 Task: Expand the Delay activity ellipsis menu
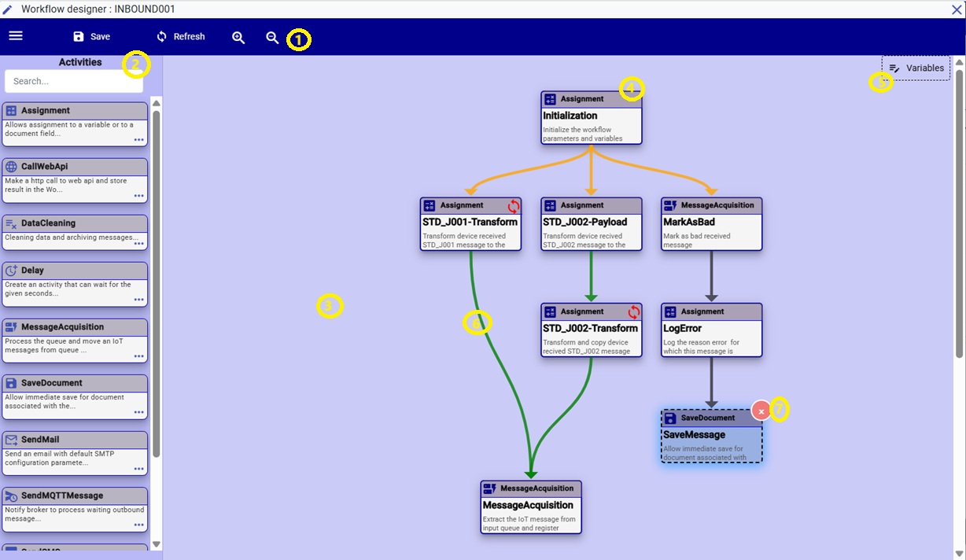click(x=138, y=300)
